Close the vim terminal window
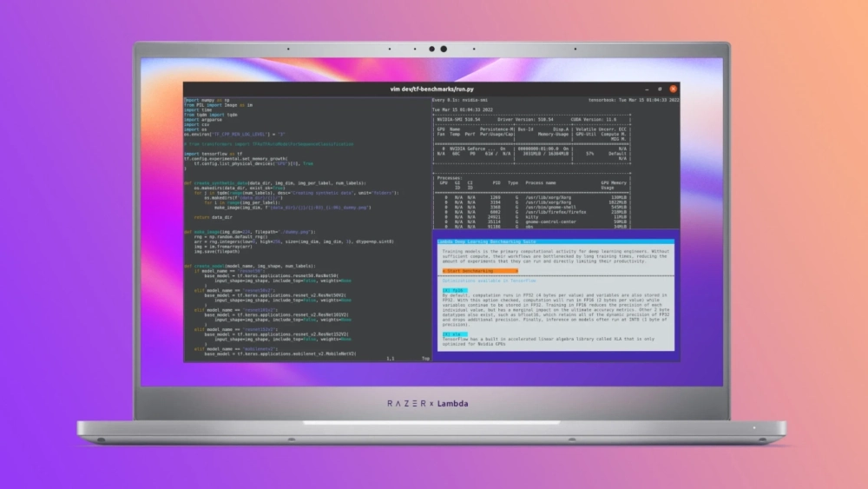This screenshot has width=868, height=489. [674, 89]
